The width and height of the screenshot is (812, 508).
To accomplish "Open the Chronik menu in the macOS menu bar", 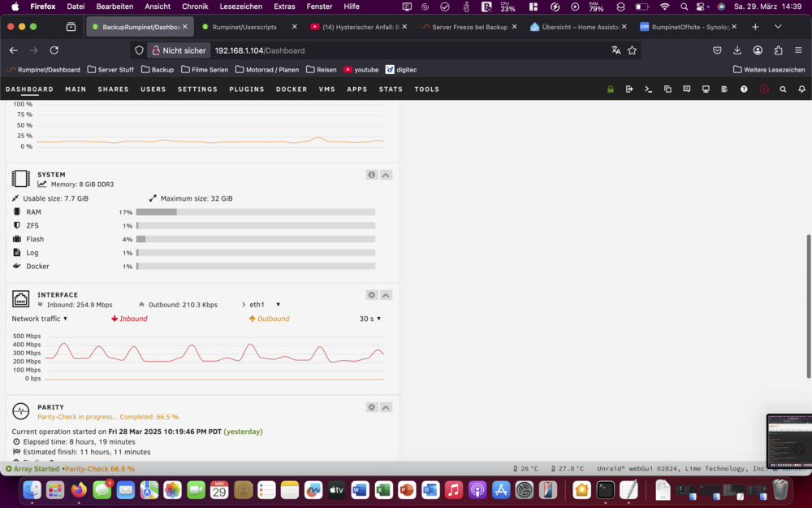I will pos(195,7).
